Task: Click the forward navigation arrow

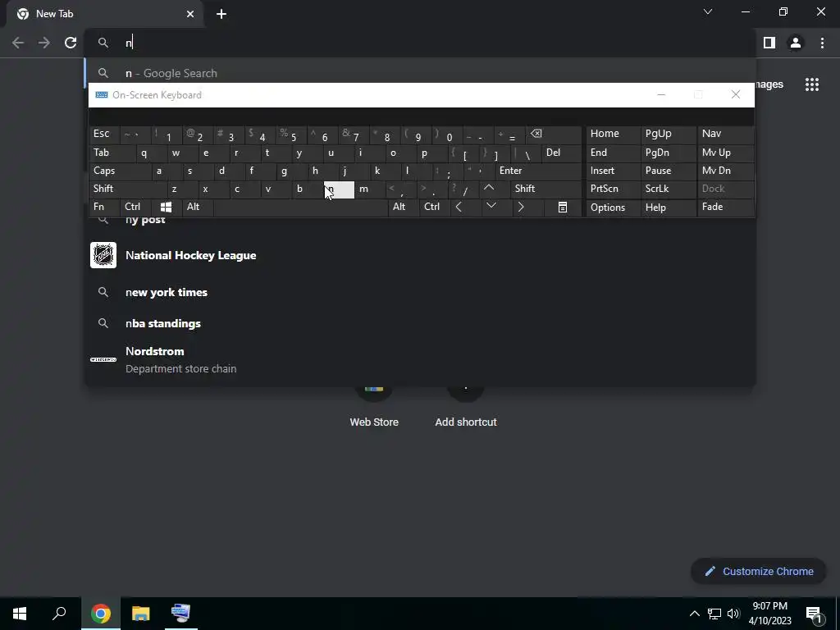Action: pyautogui.click(x=44, y=43)
